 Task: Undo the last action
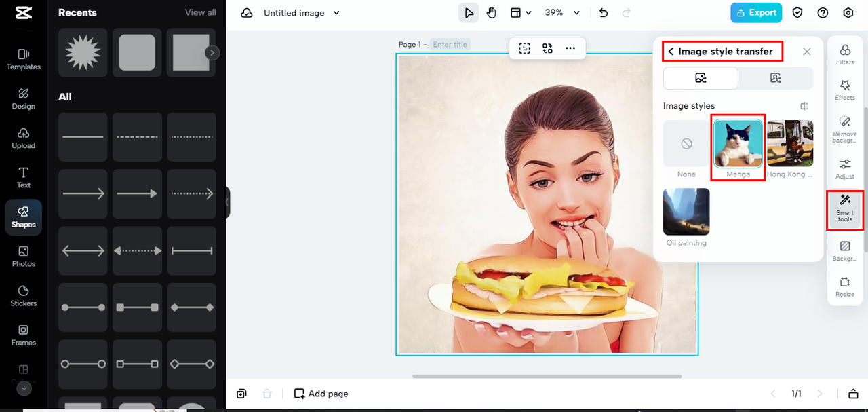pyautogui.click(x=604, y=13)
